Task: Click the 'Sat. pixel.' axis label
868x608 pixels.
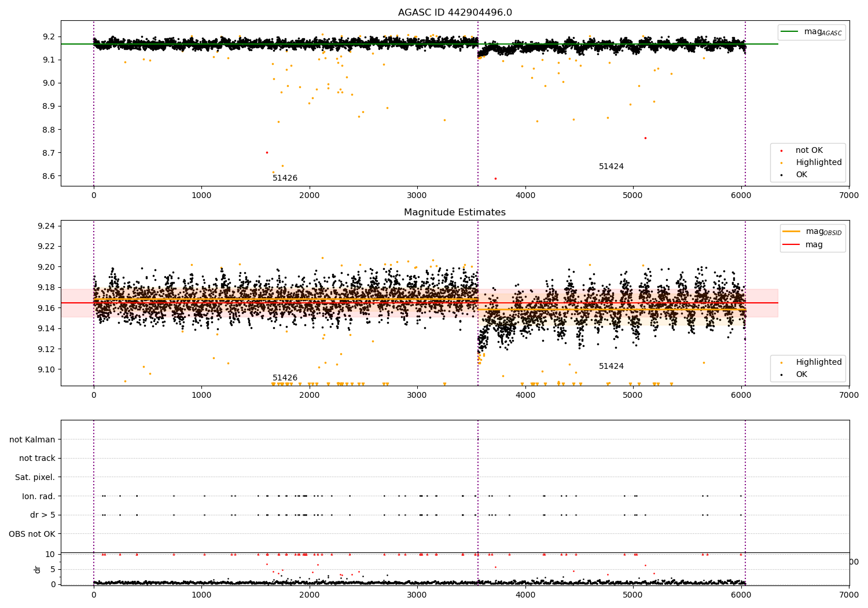Action: click(x=35, y=478)
